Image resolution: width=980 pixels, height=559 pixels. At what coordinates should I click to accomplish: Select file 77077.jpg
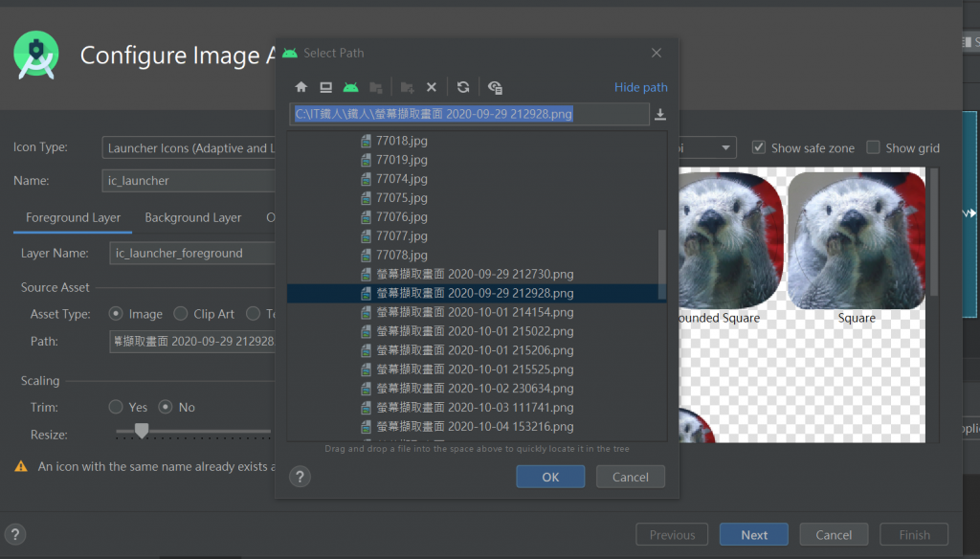(402, 235)
